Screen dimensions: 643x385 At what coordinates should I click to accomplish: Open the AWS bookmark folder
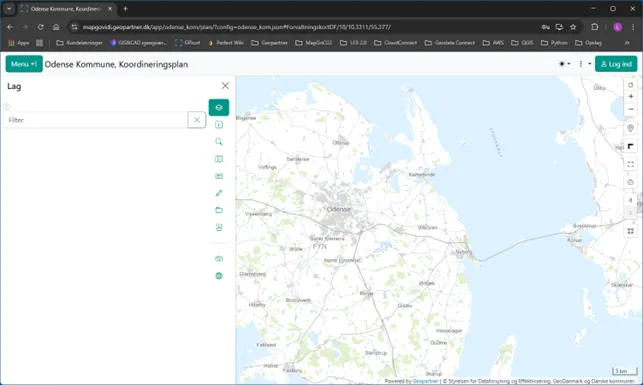pyautogui.click(x=493, y=43)
